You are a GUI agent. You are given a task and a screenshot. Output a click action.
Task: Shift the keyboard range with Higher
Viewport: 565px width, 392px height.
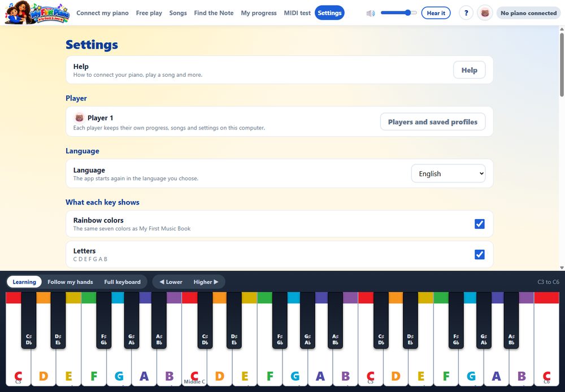click(206, 282)
